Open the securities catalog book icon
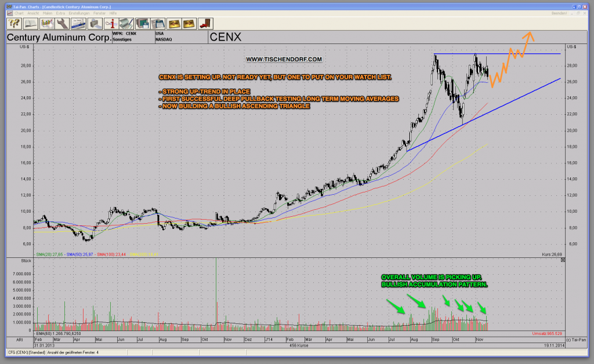Viewport: 594px width, 364px height. click(x=30, y=23)
